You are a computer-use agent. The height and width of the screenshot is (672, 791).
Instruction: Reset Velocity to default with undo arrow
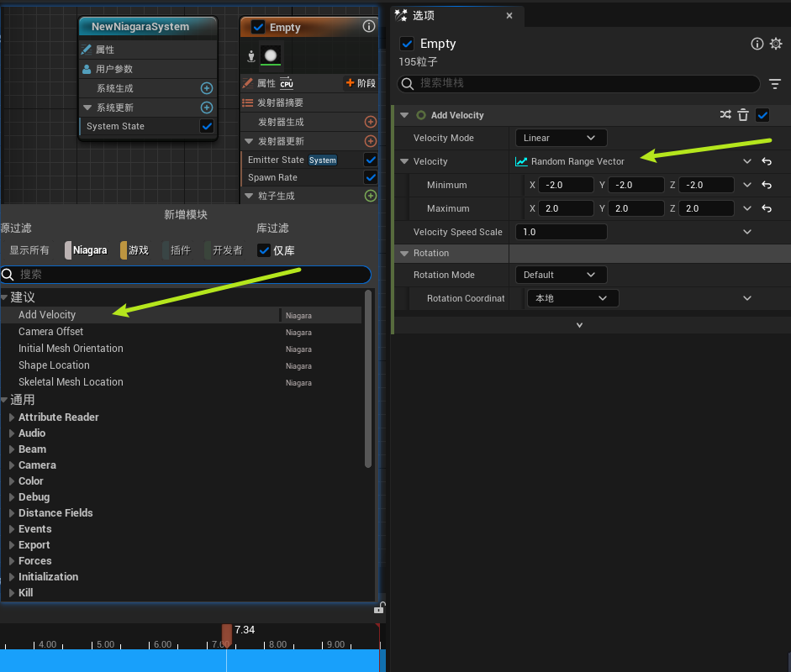(767, 161)
